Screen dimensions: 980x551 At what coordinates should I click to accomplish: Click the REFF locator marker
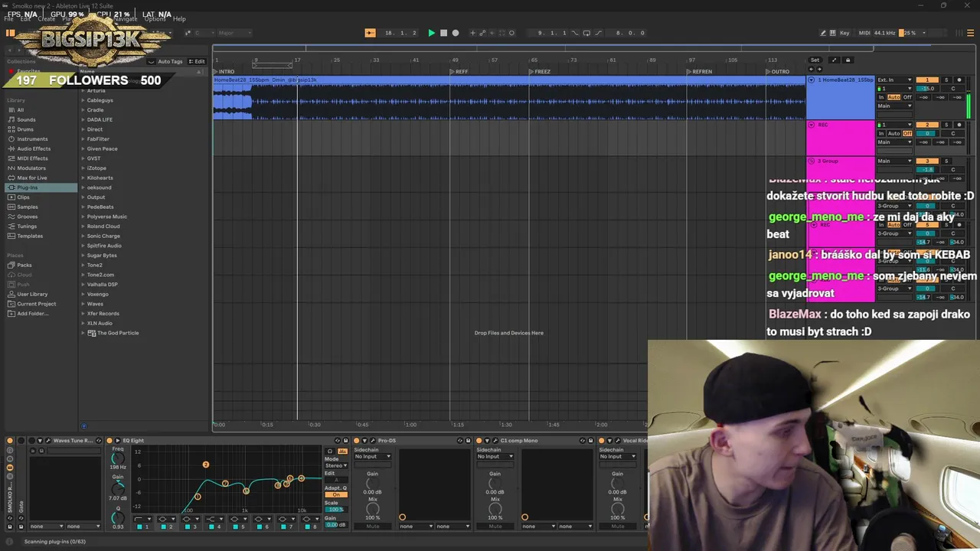click(459, 72)
